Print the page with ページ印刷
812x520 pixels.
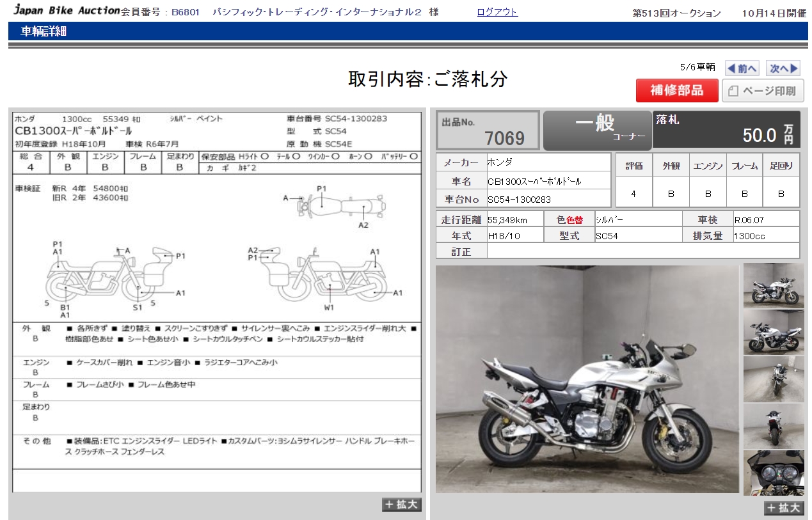763,91
